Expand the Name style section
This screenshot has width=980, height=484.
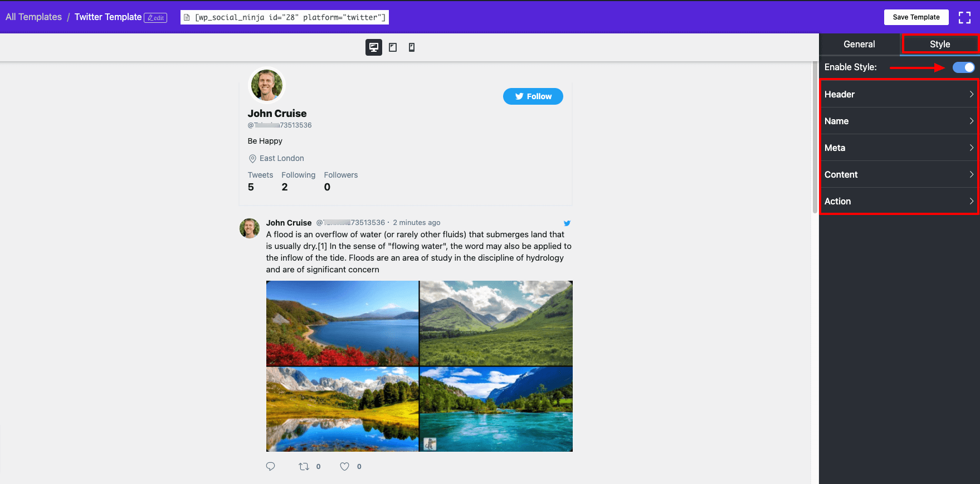[899, 121]
